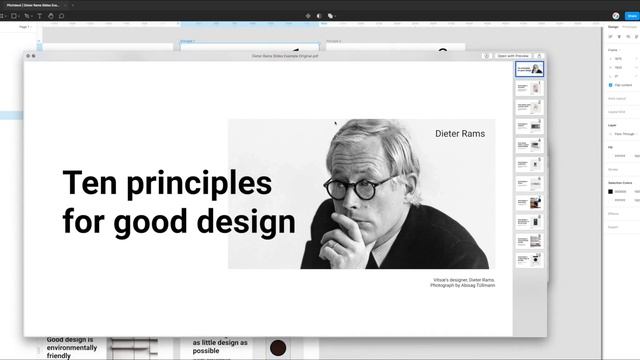
Task: Select the page thumbnail numbered 6
Action: click(x=529, y=184)
